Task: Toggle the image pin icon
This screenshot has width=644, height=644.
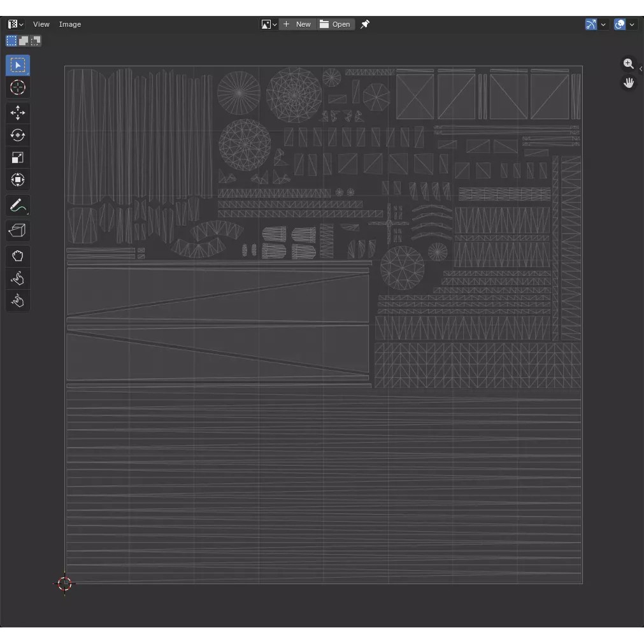Action: [365, 24]
